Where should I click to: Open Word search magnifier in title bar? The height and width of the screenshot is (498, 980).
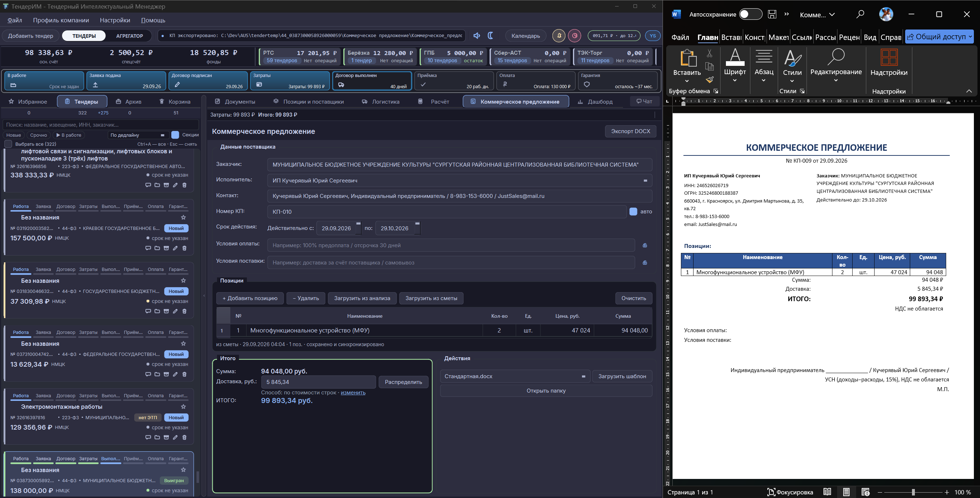click(860, 14)
